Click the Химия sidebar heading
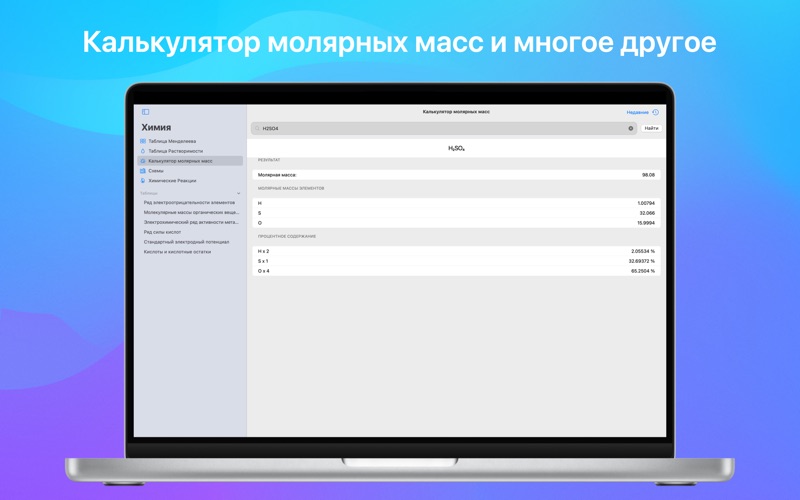The height and width of the screenshot is (500, 800). coord(156,128)
